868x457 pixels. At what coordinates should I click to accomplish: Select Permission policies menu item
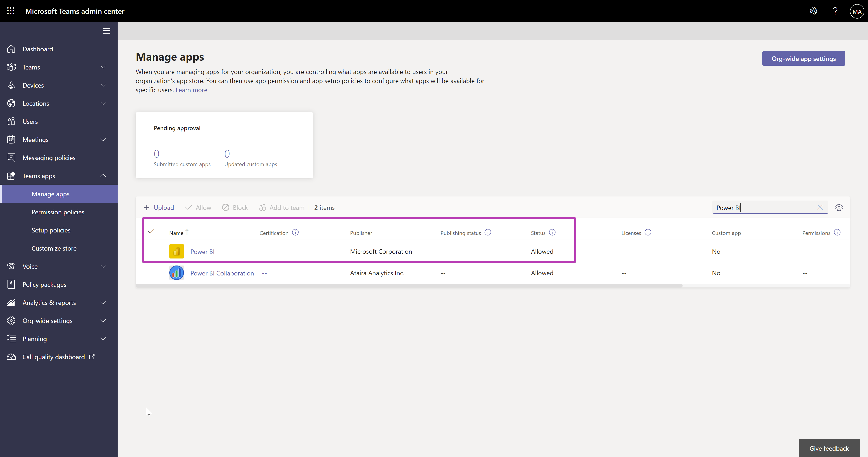click(x=58, y=212)
